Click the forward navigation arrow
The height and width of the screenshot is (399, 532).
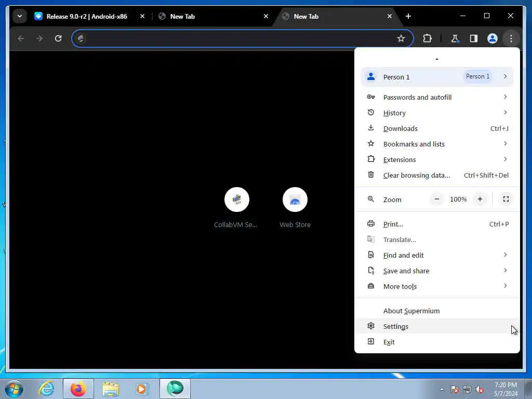pyautogui.click(x=39, y=38)
